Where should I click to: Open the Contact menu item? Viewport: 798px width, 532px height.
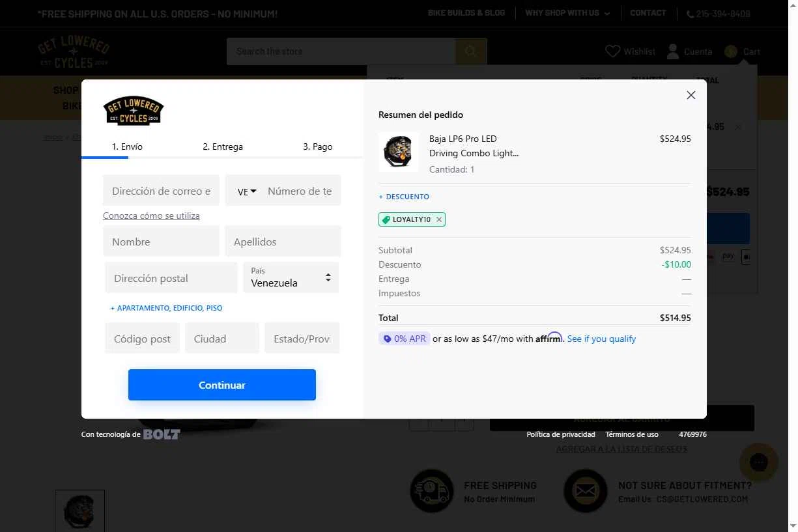[x=648, y=13]
